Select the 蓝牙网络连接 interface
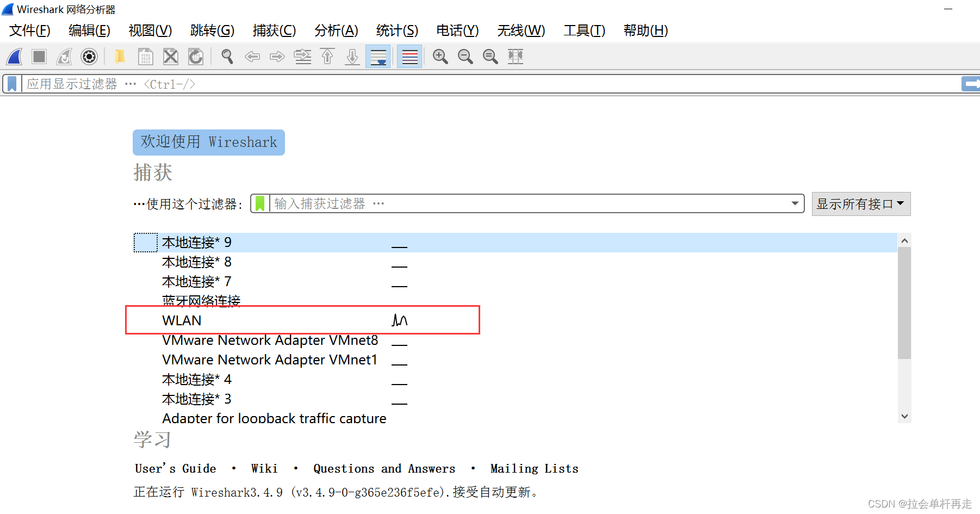Screen dimensions: 980x514 tap(515, 301)
